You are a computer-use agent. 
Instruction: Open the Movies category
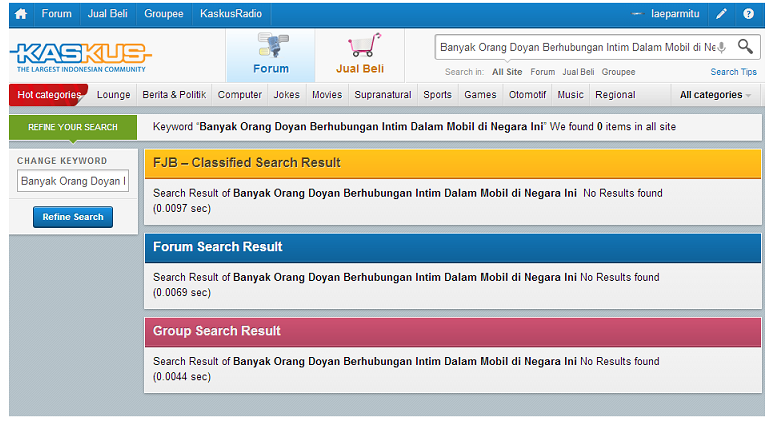[327, 95]
